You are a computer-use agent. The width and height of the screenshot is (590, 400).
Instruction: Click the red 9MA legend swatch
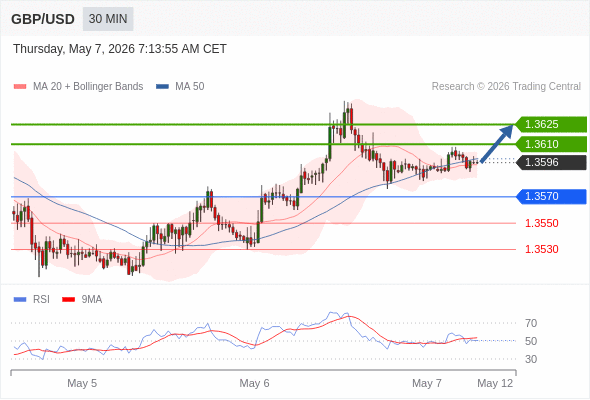click(68, 300)
